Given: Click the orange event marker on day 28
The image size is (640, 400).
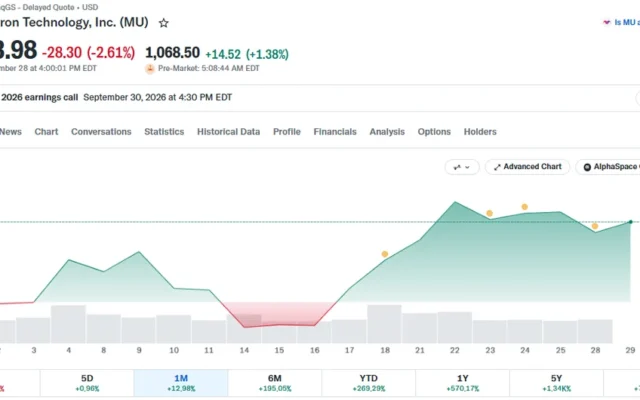Looking at the screenshot, I should point(595,226).
